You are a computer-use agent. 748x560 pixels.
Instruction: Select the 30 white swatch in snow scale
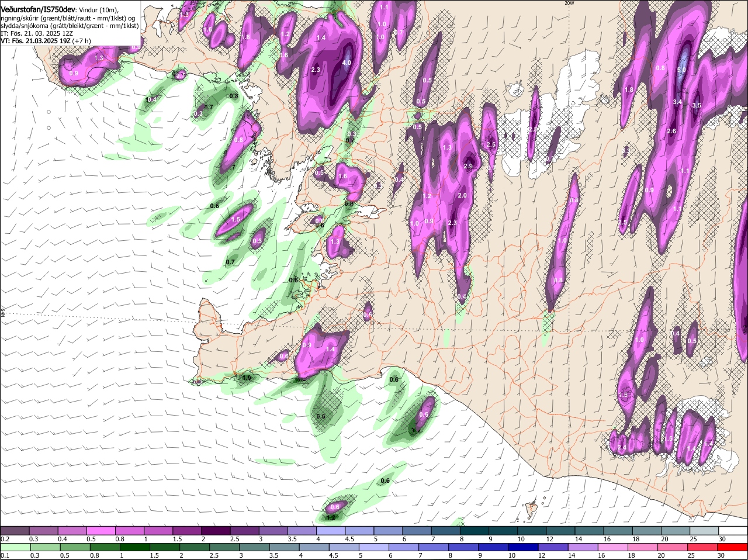coord(733,531)
